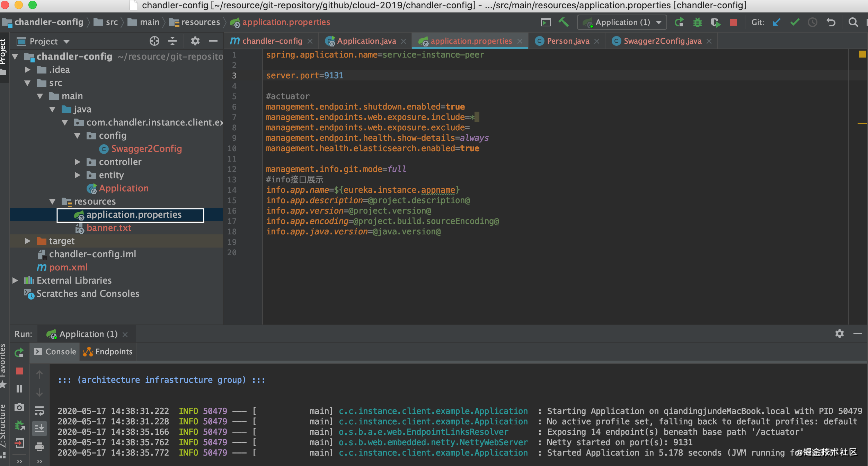Click the Git commit checkmark icon
Viewport: 868px width, 466px height.
coord(795,22)
